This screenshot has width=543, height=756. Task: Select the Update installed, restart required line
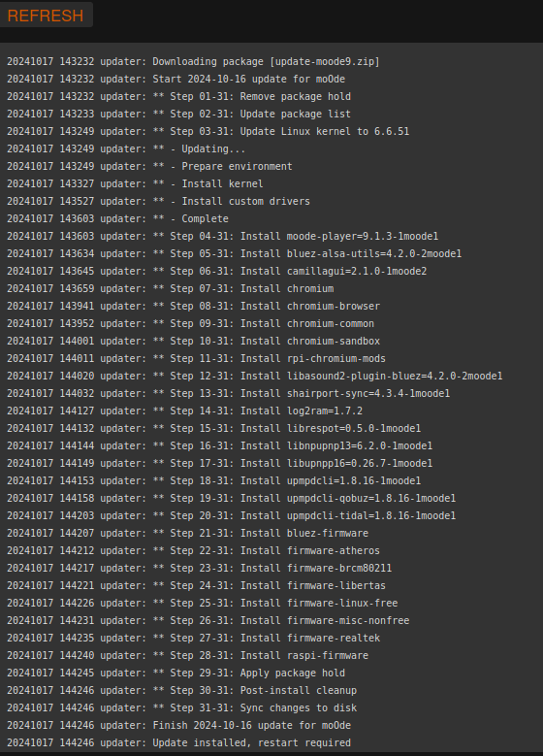tap(178, 742)
